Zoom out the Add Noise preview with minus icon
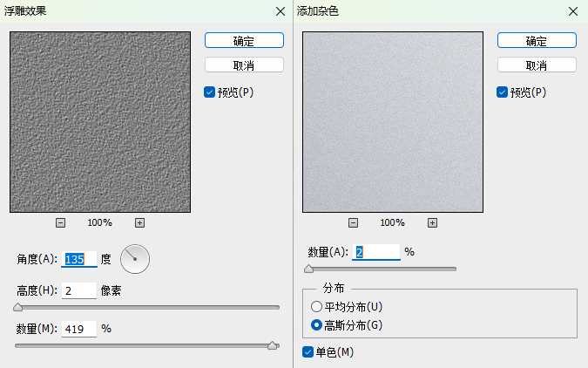 [x=353, y=223]
